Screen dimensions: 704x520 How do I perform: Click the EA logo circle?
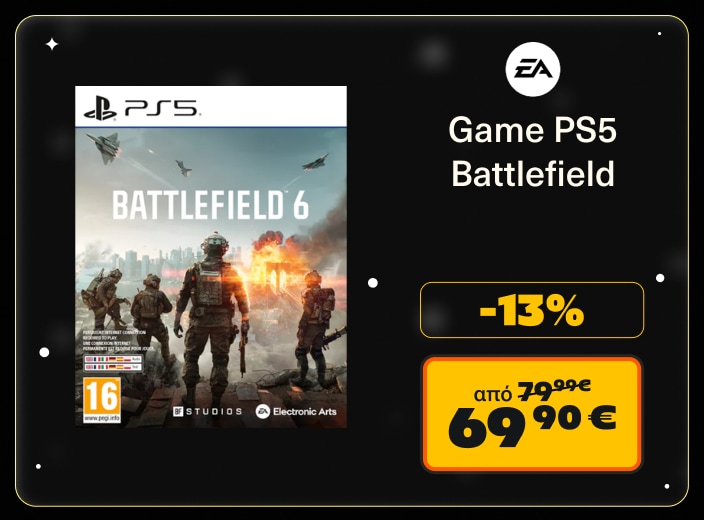point(532,69)
